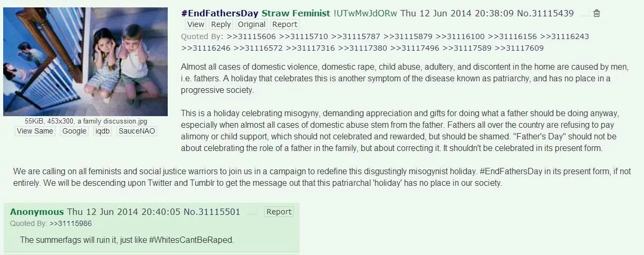Viewport: 644px width, 255px height.
Task: Click the small box right of No.31115439
Action: point(584,14)
